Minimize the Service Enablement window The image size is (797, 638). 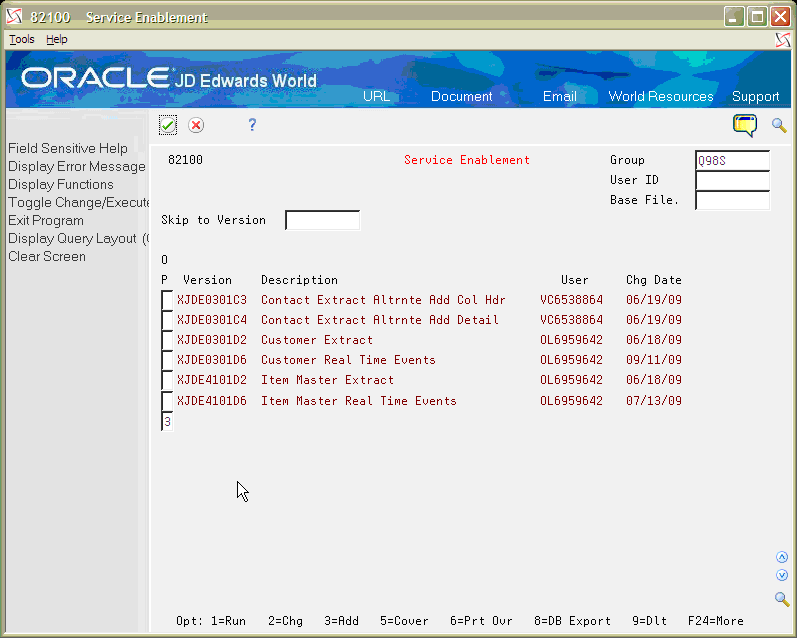734,17
